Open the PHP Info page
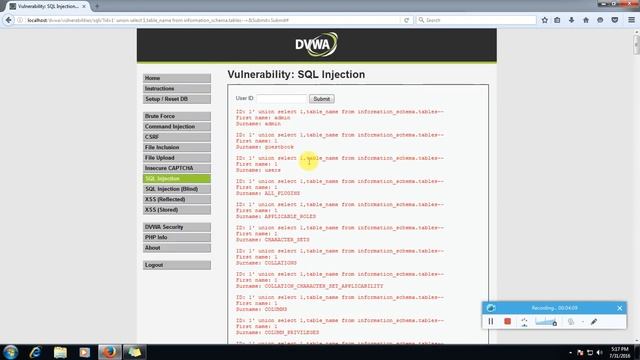This screenshot has height=360, width=640. click(x=177, y=237)
